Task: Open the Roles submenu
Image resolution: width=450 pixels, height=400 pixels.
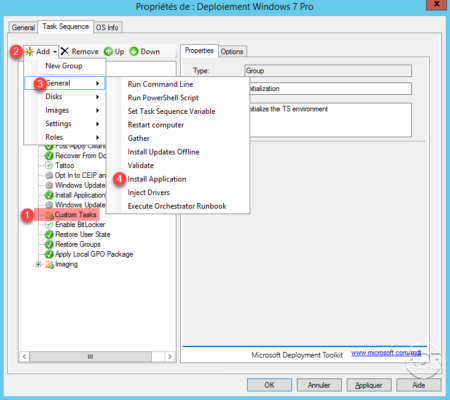Action: 65,137
